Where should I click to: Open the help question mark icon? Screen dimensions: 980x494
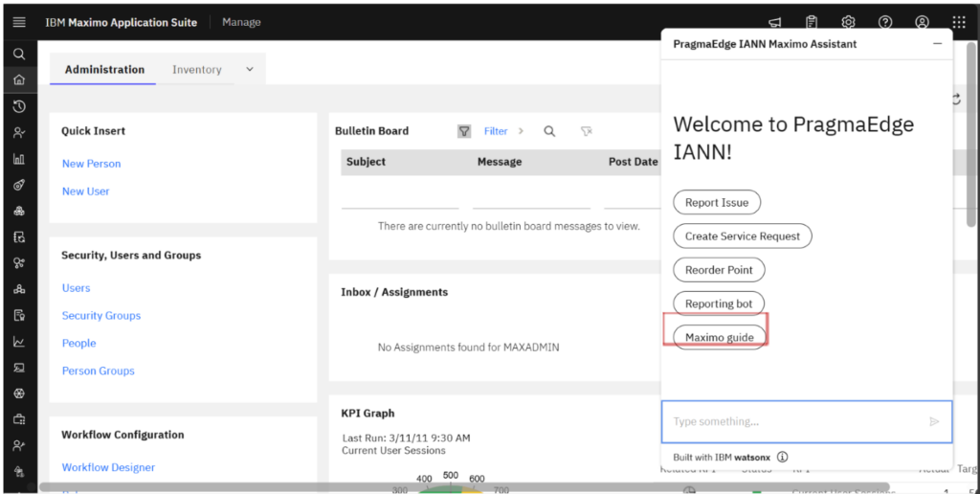point(885,22)
